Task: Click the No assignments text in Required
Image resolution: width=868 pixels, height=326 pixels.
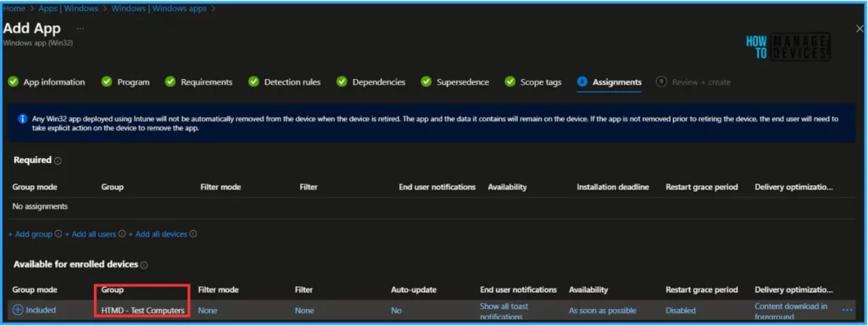Action: (x=40, y=206)
